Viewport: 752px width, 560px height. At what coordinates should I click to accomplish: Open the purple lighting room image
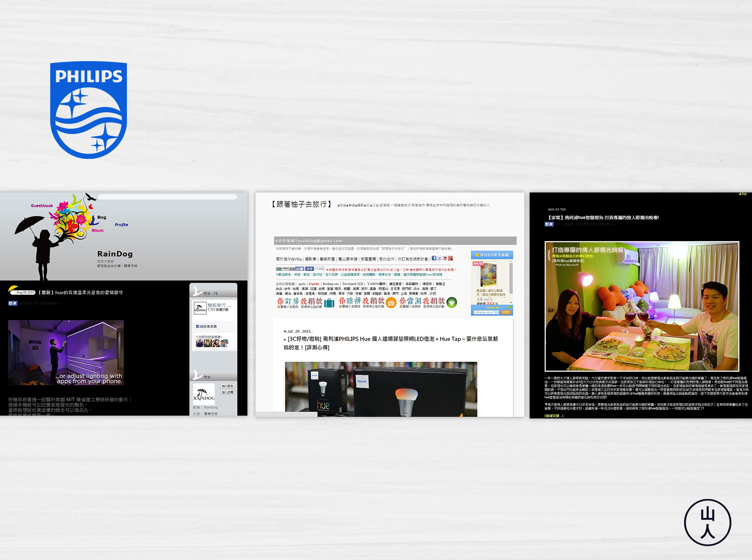pyautogui.click(x=66, y=353)
